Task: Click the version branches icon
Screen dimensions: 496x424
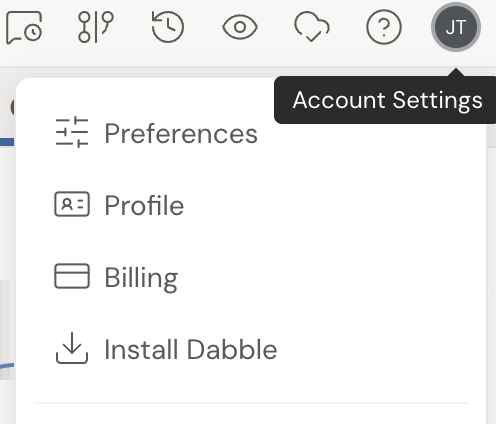Action: tap(96, 27)
